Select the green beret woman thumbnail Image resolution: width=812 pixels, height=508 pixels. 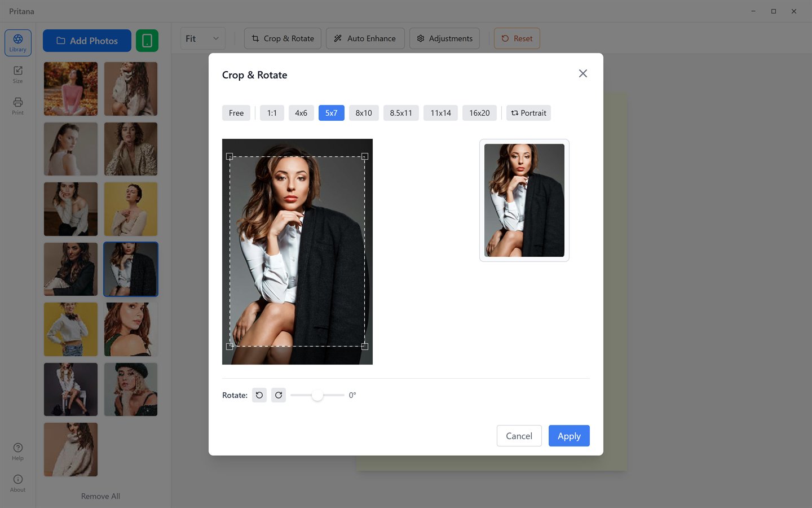(131, 389)
